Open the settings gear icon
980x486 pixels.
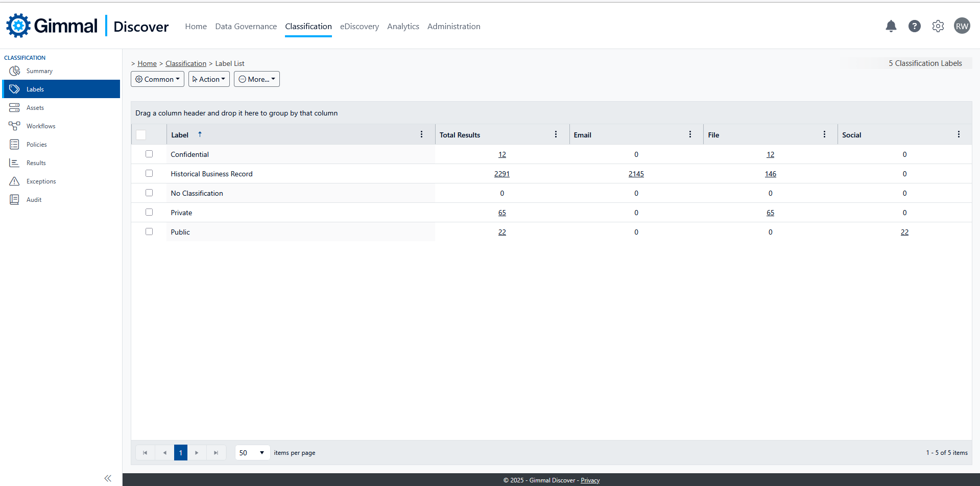coord(938,26)
